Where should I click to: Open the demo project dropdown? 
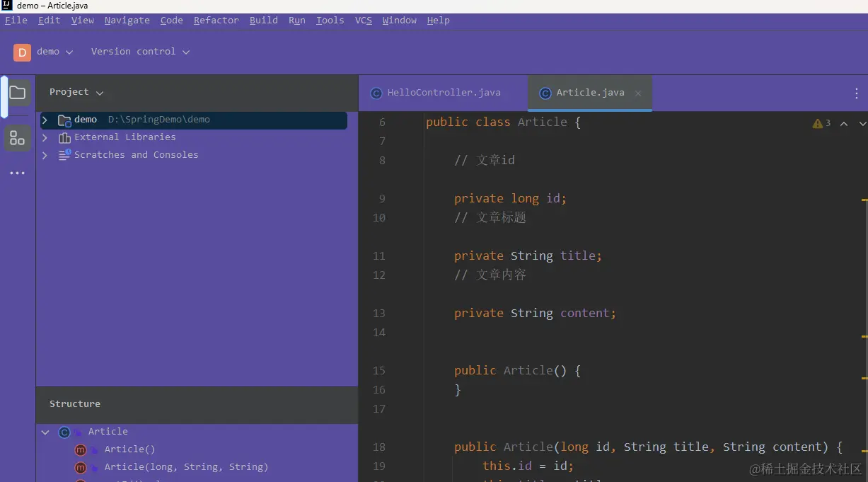click(x=55, y=52)
